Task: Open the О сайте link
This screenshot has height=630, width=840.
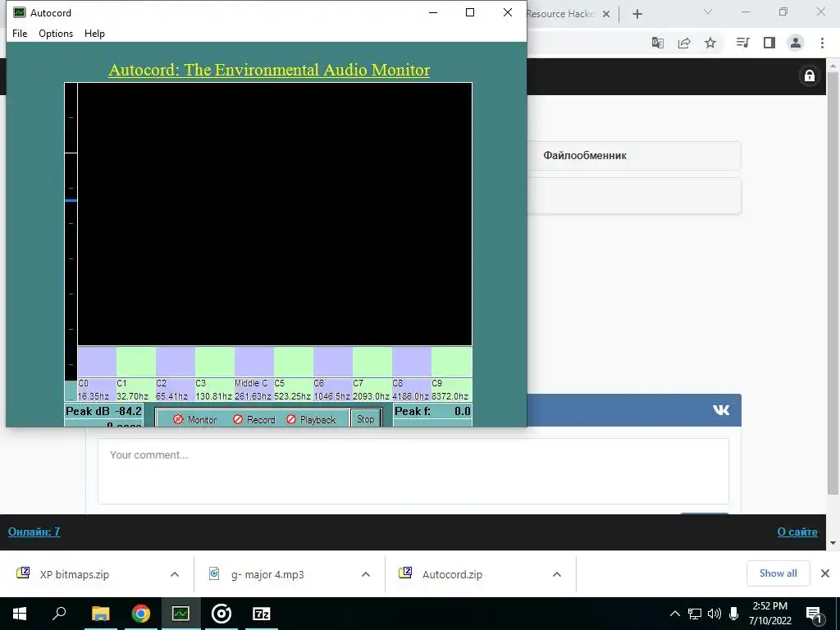Action: click(x=797, y=532)
